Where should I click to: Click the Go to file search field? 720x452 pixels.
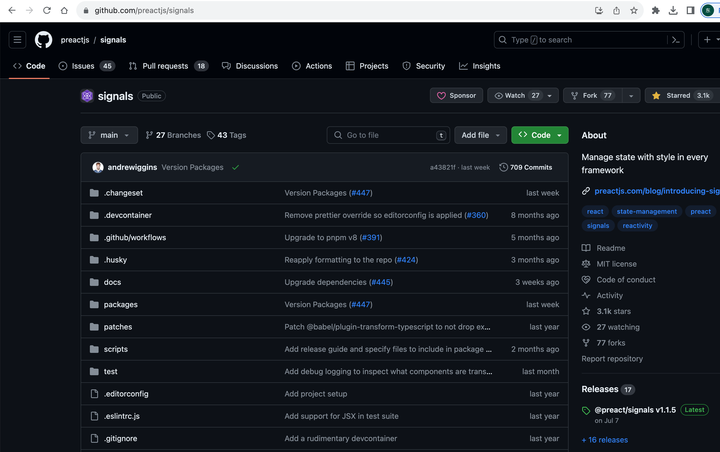pyautogui.click(x=388, y=135)
